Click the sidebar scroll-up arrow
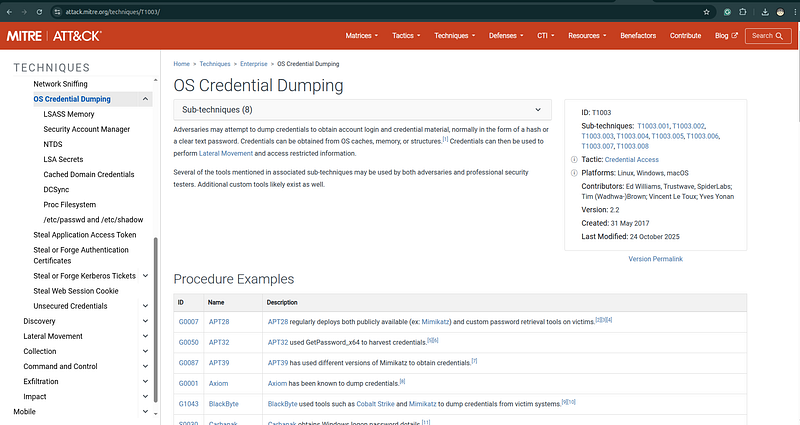This screenshot has width=800, height=425. (156, 81)
